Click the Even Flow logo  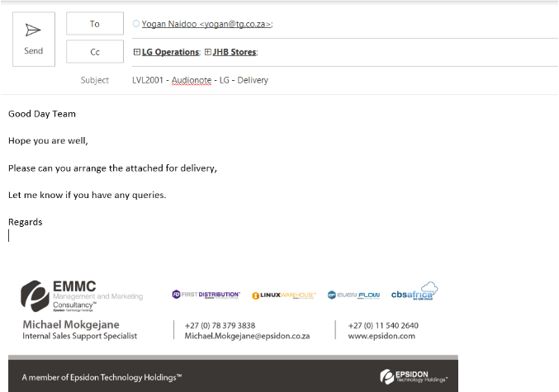click(353, 295)
